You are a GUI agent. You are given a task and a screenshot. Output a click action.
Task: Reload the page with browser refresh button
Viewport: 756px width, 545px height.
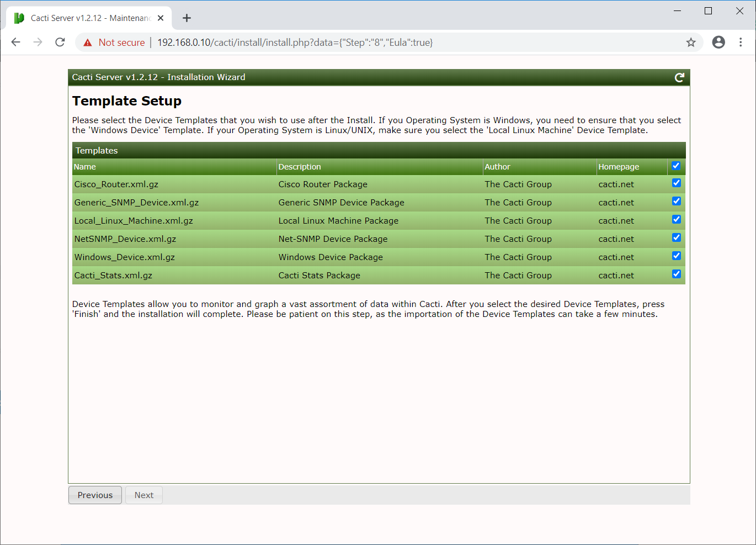[60, 43]
